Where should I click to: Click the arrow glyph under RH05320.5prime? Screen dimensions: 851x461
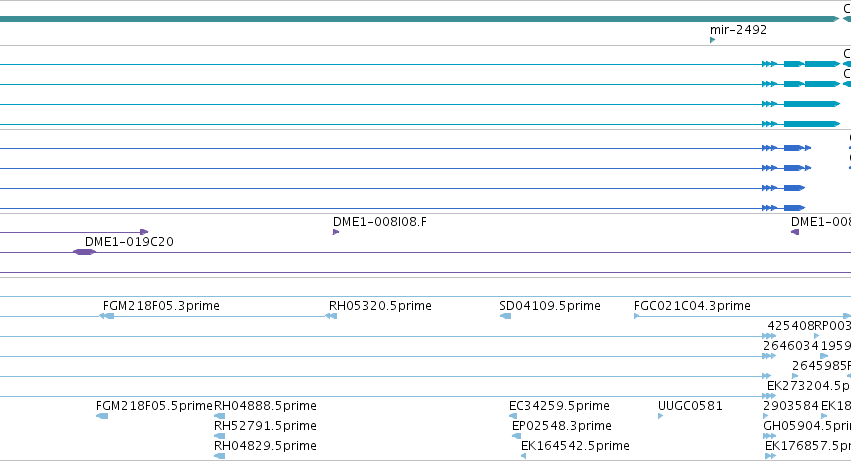(x=331, y=316)
